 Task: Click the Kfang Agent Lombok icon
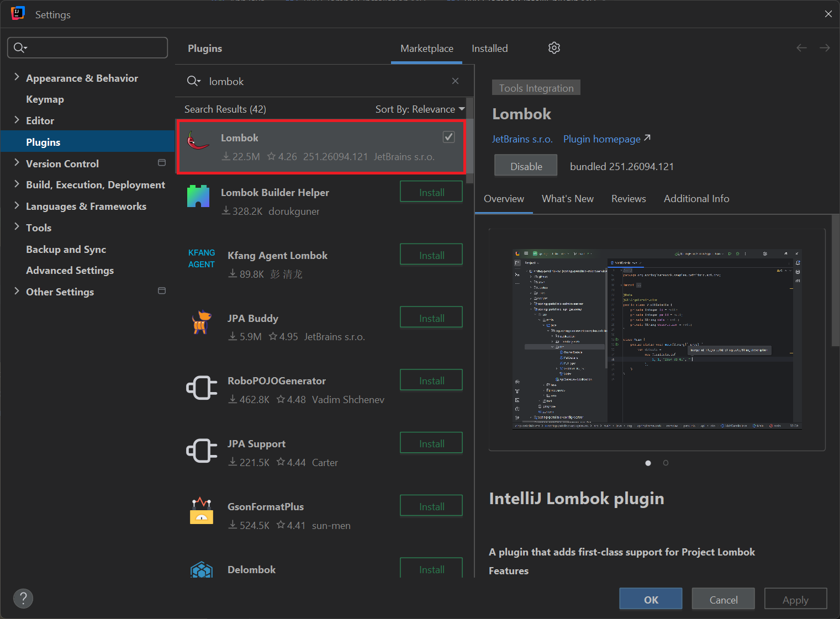[201, 258]
